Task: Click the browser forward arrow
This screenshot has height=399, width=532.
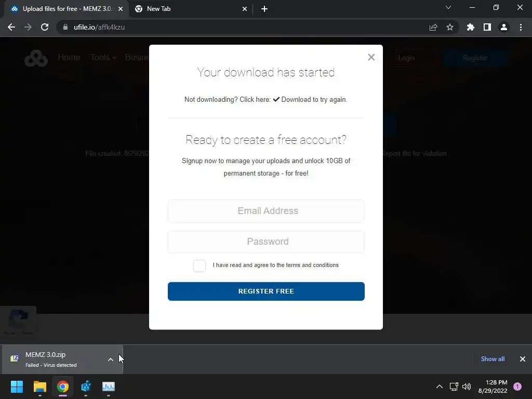Action: click(28, 27)
